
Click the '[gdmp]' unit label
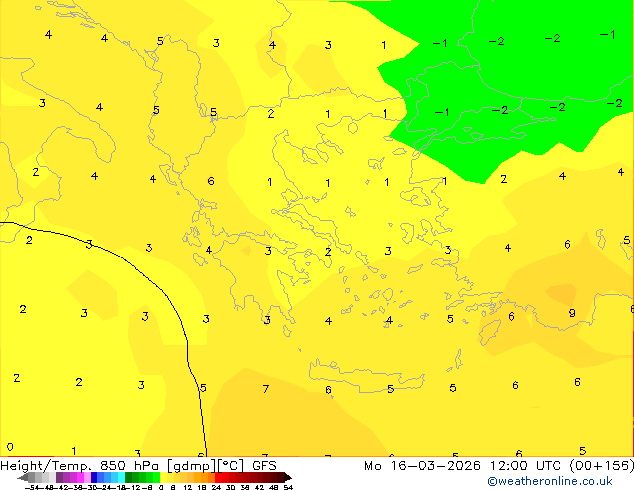coord(191,466)
